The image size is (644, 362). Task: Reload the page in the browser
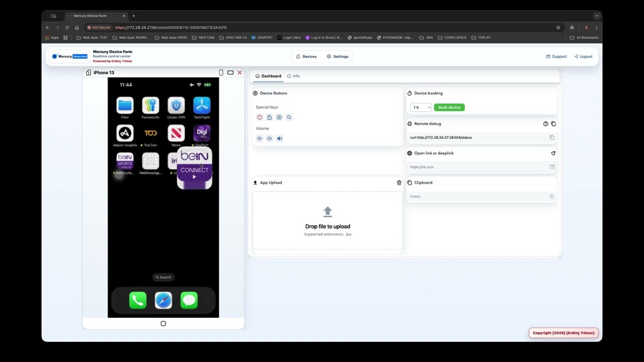tap(67, 27)
